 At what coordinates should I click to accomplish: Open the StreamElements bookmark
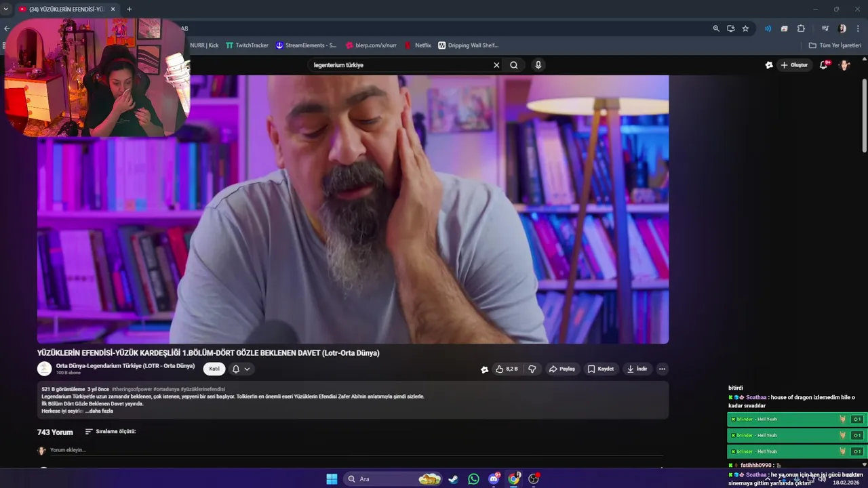(306, 45)
